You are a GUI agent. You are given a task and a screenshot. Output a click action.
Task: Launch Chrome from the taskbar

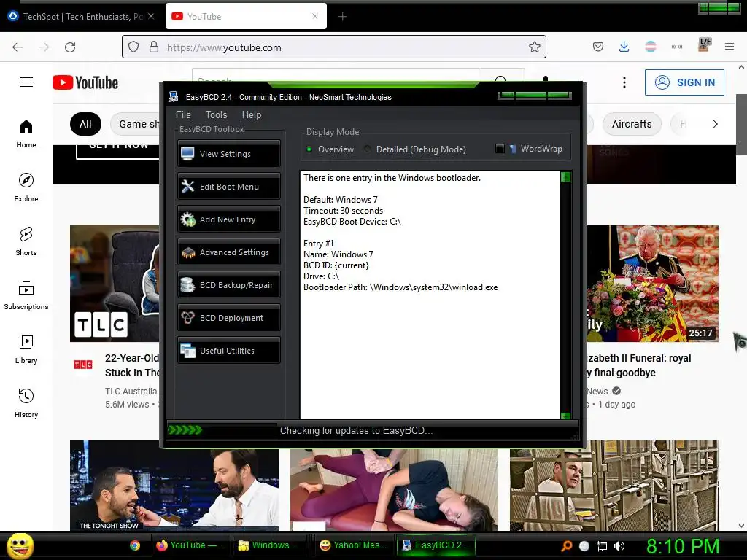tap(135, 545)
